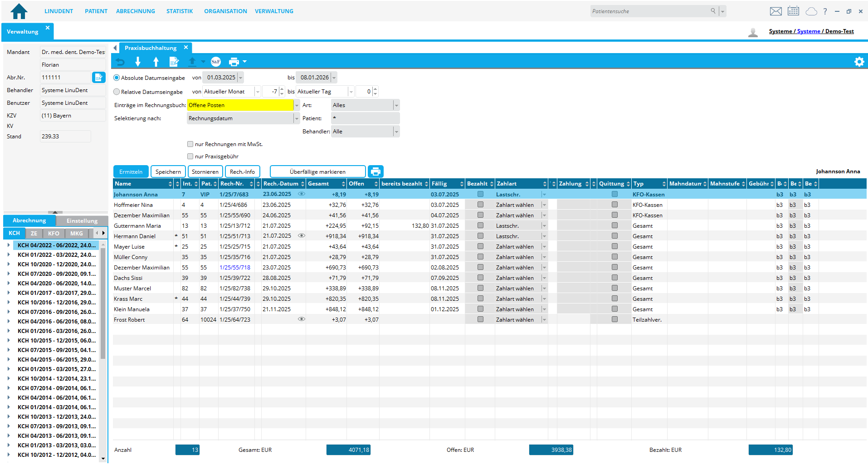Click the printer icon next to Überfällige markieren
Viewport: 868px width, 465px height.
point(375,171)
